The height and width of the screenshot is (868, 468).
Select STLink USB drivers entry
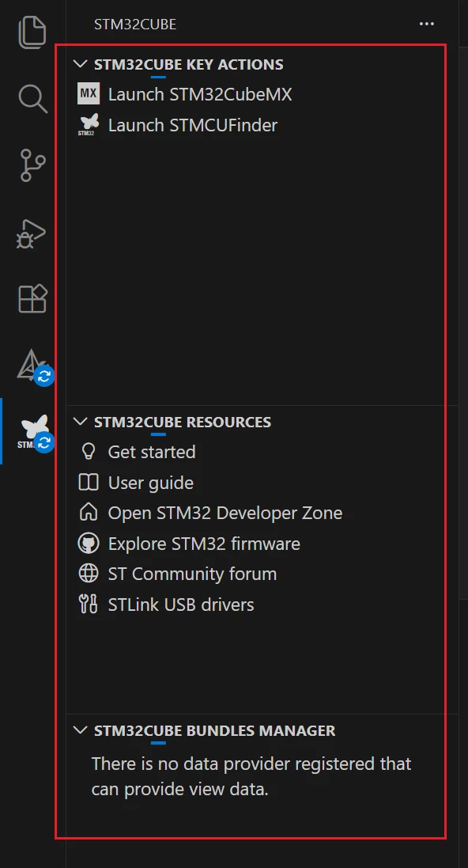[x=181, y=605]
